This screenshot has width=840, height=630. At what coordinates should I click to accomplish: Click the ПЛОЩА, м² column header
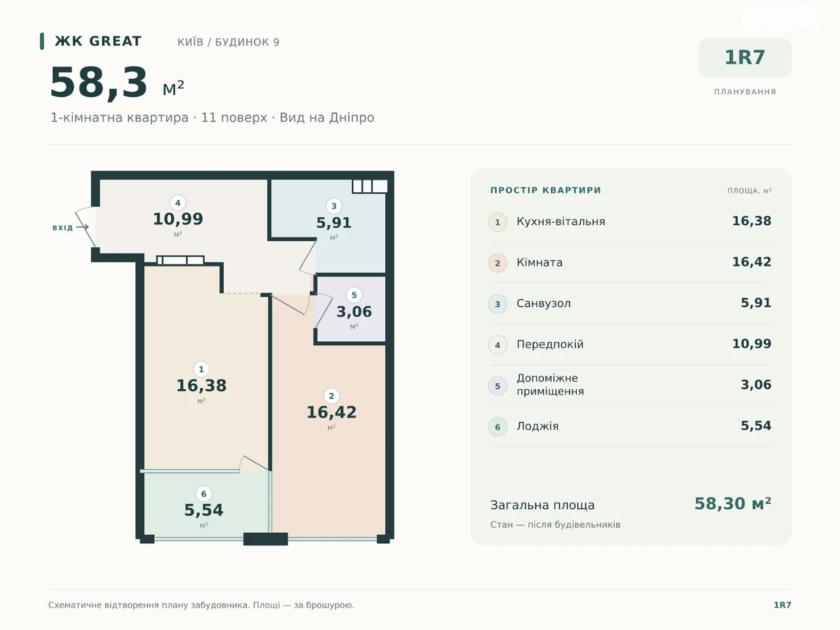click(749, 191)
